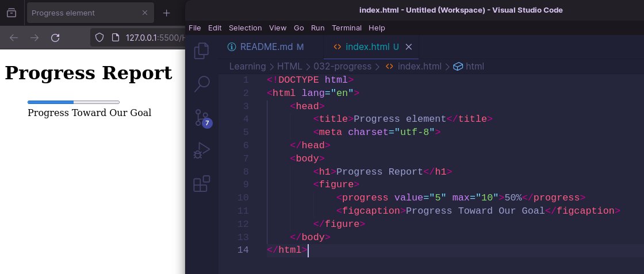
Task: Click the README.md info file icon
Action: point(232,47)
